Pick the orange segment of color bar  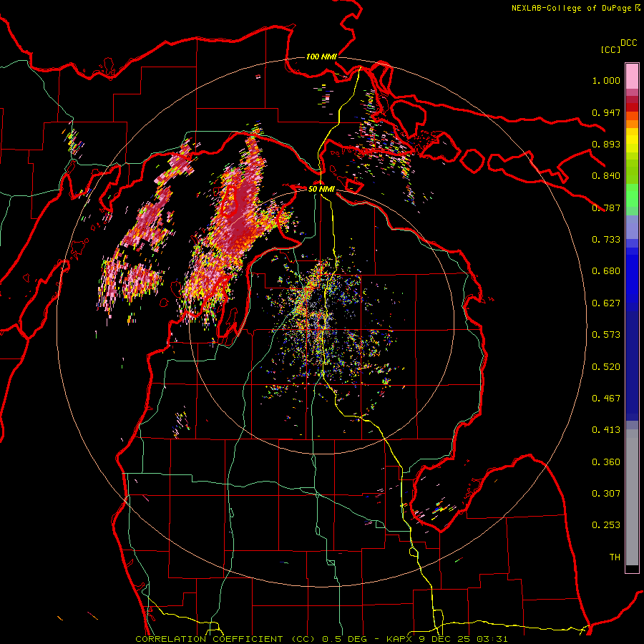tap(632, 124)
